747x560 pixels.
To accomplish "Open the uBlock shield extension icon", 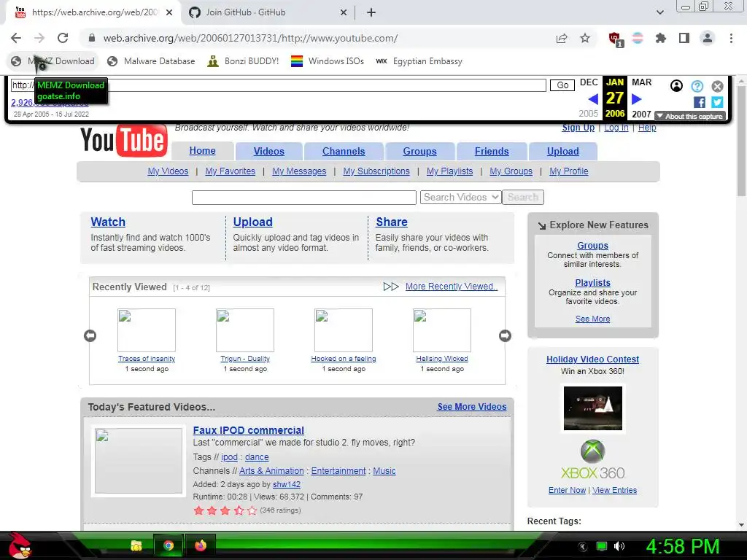I will [x=615, y=39].
